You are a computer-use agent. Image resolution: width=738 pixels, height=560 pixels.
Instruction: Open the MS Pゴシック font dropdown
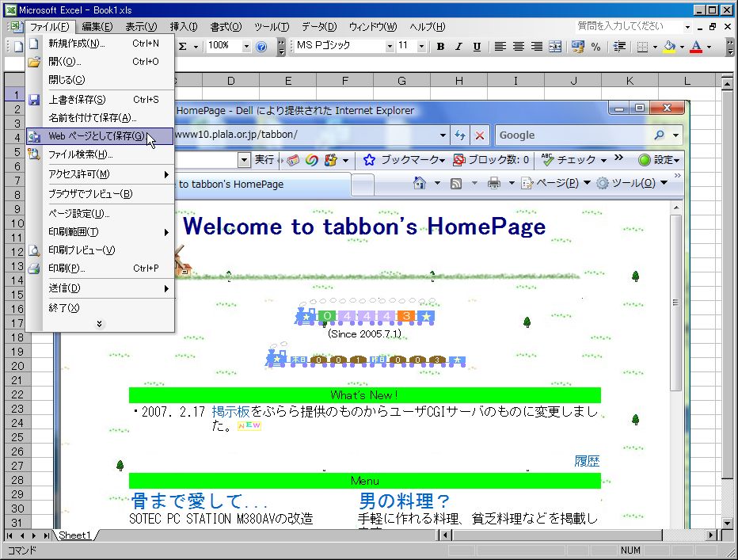coord(390,46)
